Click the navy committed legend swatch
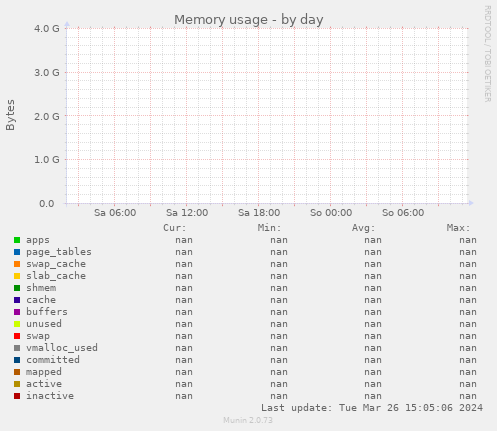Viewport: 497px width, 431px height. point(17,360)
